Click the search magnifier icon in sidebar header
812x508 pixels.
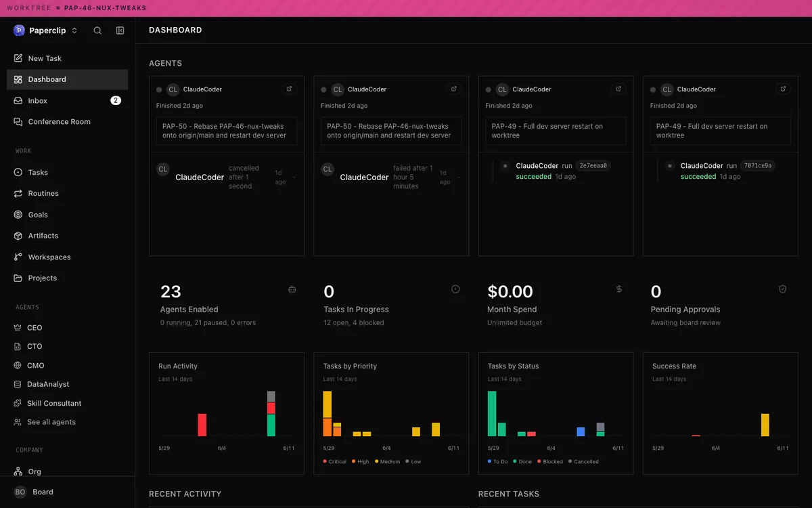click(x=97, y=30)
